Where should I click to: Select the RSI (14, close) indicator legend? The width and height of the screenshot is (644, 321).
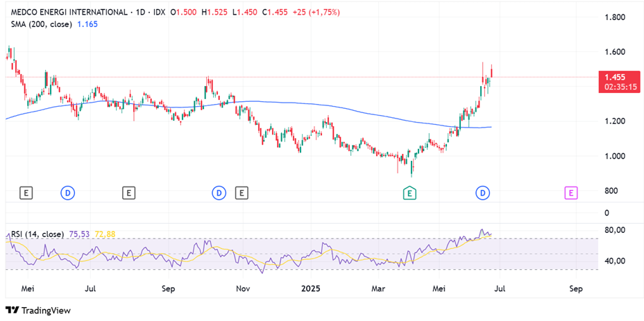click(37, 234)
